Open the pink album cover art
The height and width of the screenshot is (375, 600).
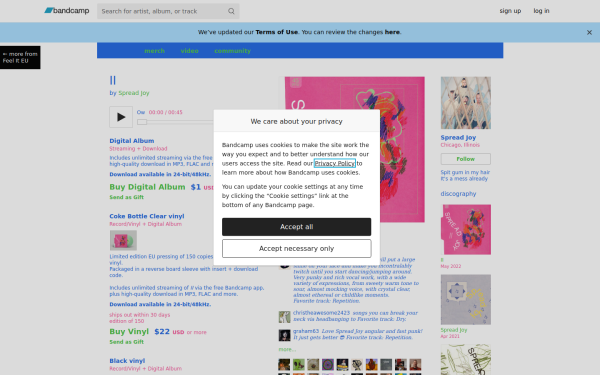point(402,149)
